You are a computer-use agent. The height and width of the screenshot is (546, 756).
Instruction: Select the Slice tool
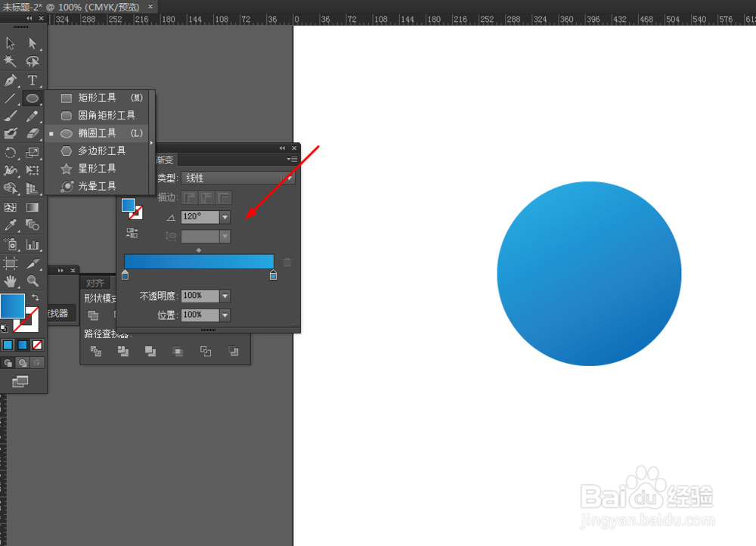[x=33, y=263]
